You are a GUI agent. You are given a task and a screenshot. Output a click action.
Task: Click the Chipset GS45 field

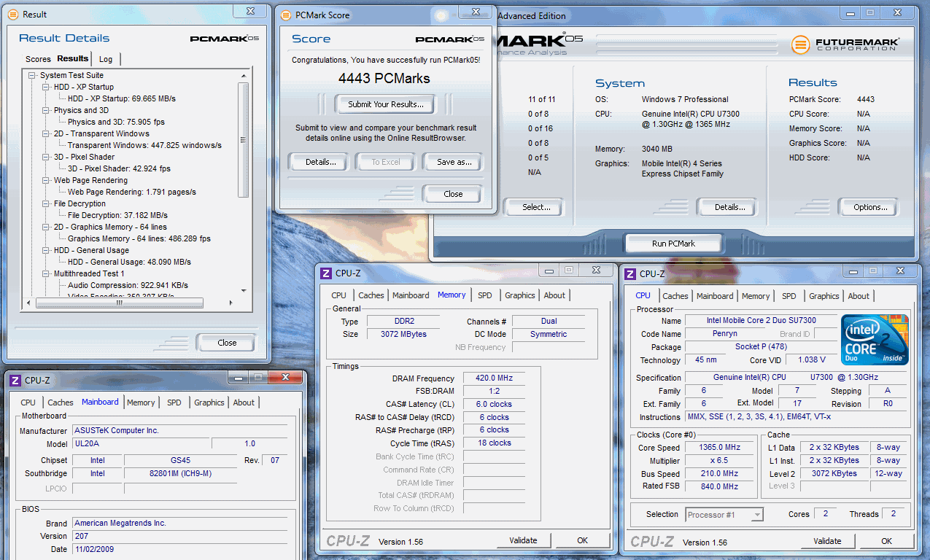point(181,460)
